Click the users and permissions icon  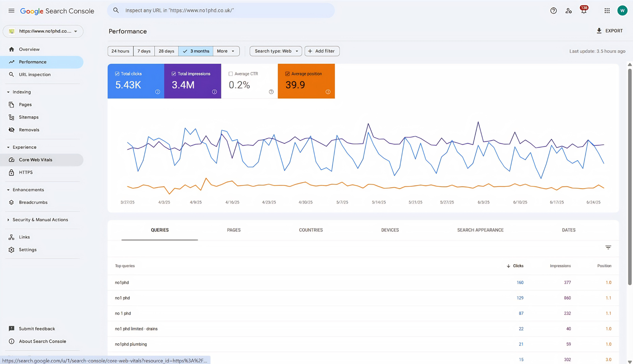point(568,11)
